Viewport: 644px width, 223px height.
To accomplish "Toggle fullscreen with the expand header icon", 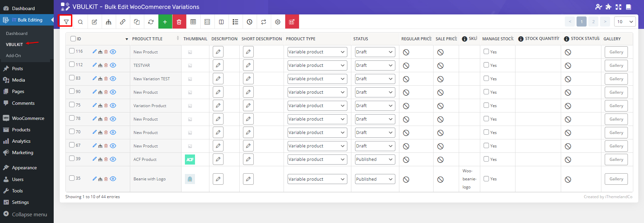I will pos(618,7).
